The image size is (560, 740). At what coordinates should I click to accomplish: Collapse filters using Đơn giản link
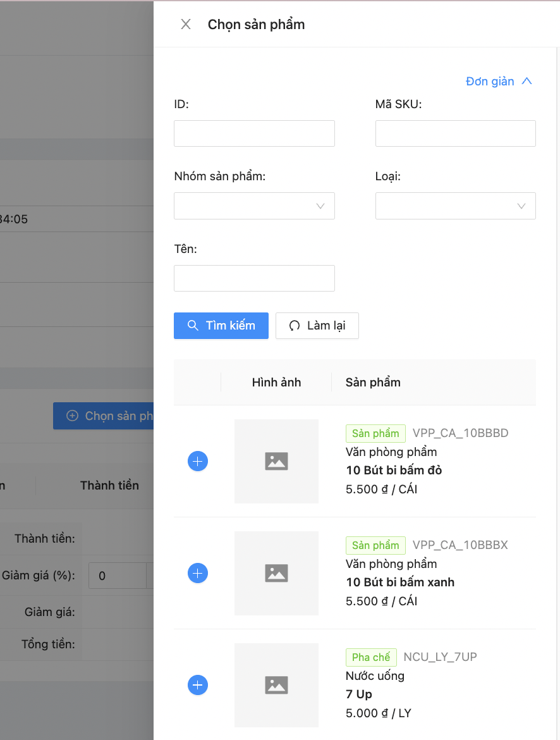[x=499, y=81]
